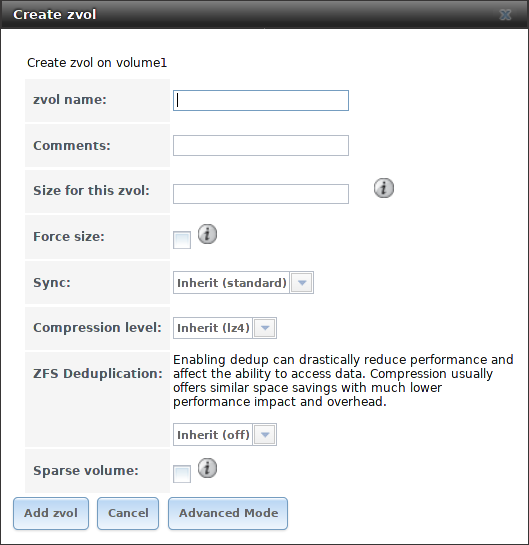Click the Create zvol title bar
Screen dimensions: 529x545
point(264,15)
